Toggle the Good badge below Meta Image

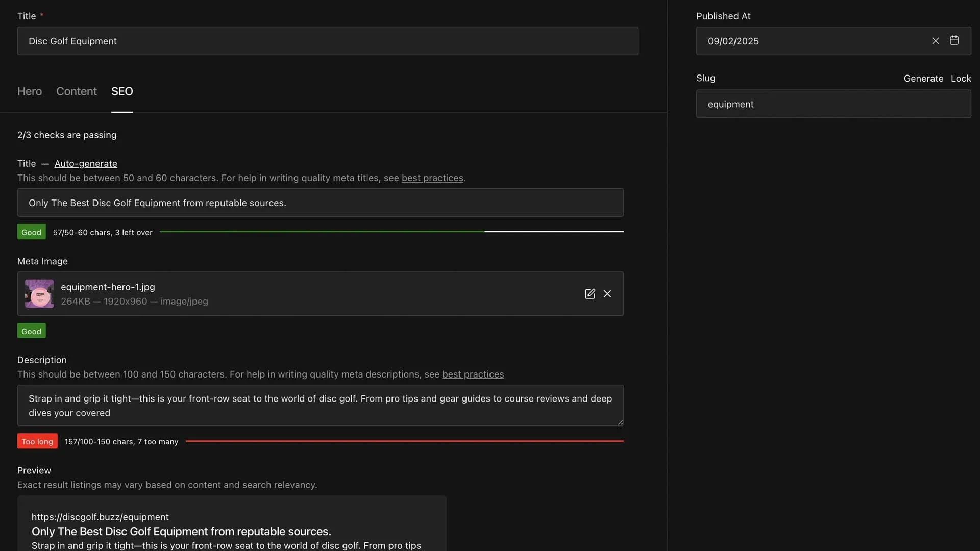pyautogui.click(x=31, y=331)
